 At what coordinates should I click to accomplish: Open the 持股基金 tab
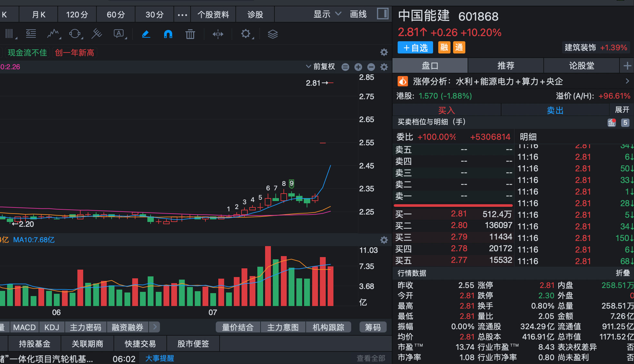point(35,344)
